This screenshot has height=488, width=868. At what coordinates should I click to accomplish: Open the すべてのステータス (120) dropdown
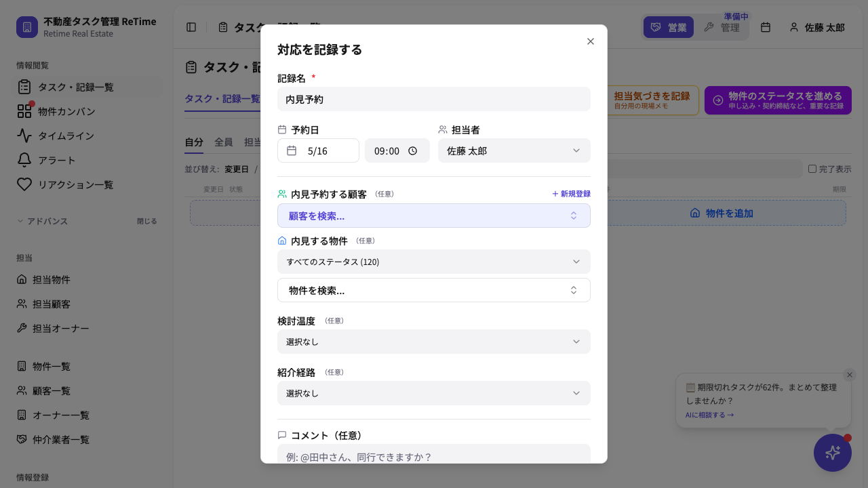click(x=434, y=262)
